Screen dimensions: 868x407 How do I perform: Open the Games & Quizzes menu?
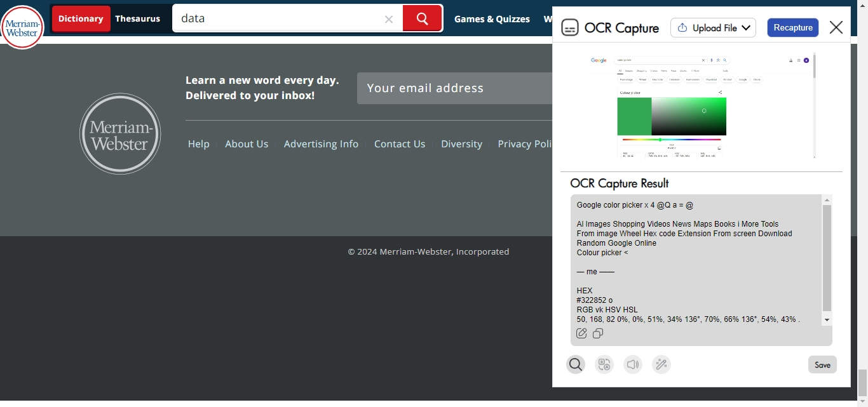pos(492,19)
